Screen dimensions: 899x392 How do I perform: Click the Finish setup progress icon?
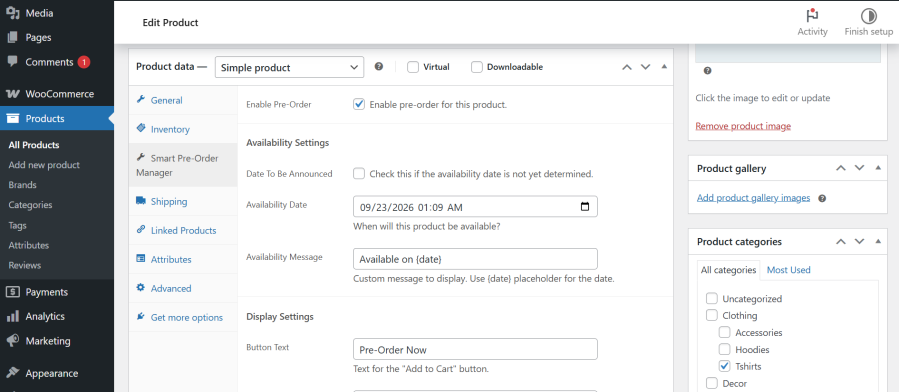tap(869, 15)
